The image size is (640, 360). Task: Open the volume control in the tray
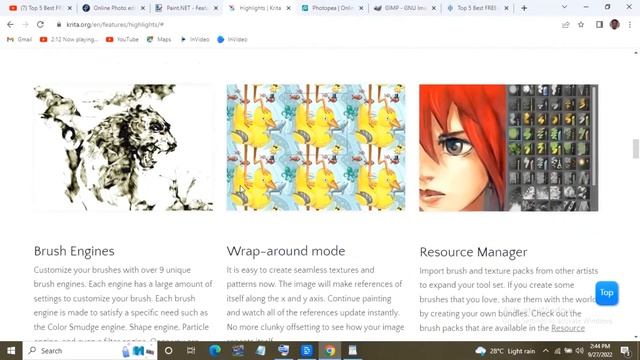pyautogui.click(x=580, y=351)
